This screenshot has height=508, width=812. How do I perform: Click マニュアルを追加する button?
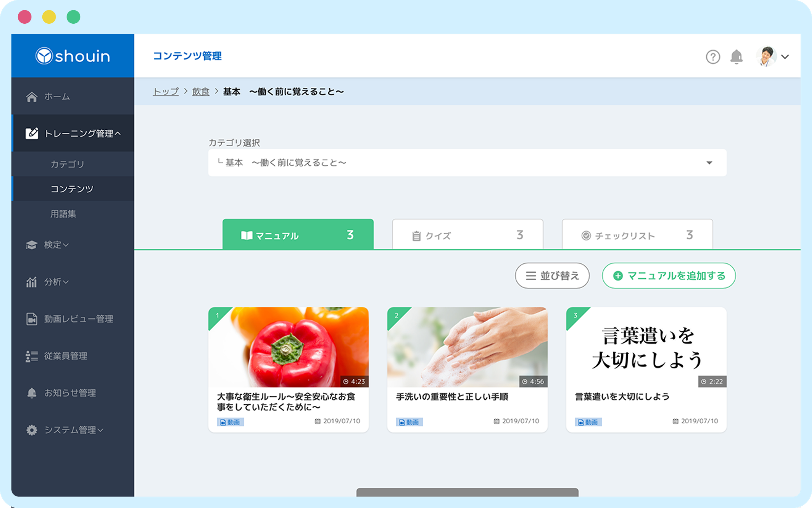668,276
